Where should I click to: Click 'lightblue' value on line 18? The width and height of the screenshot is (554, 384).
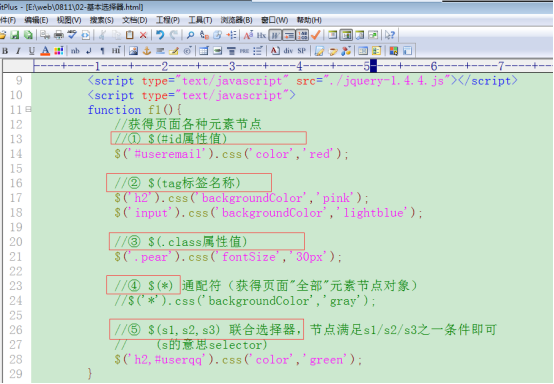click(x=373, y=213)
